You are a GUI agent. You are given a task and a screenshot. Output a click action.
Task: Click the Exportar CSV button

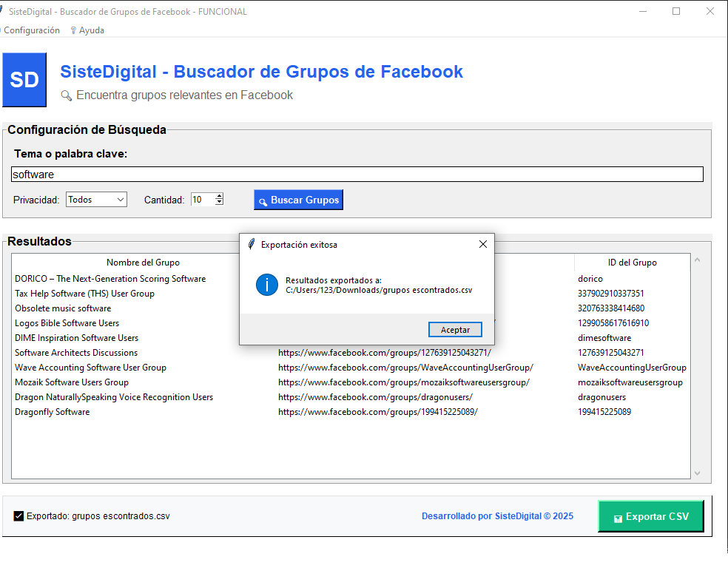point(651,516)
